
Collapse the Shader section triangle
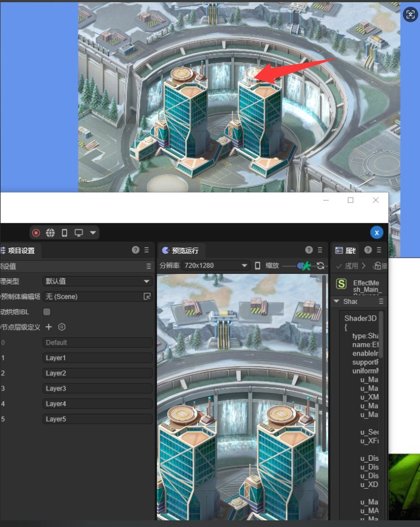tap(336, 302)
